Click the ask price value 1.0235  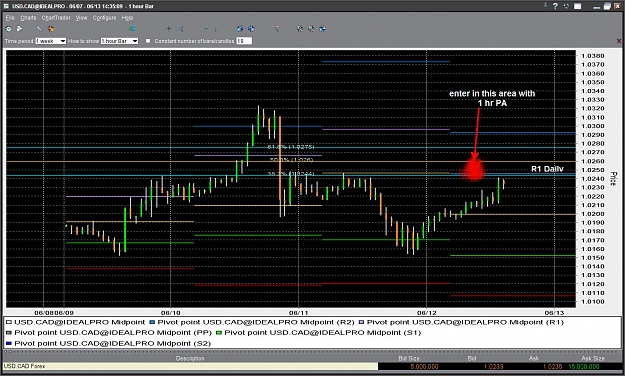coord(552,366)
